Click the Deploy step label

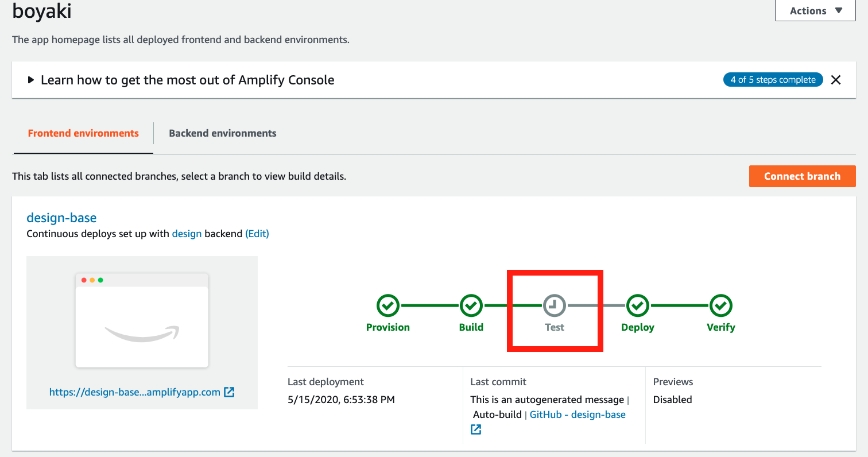[638, 327]
